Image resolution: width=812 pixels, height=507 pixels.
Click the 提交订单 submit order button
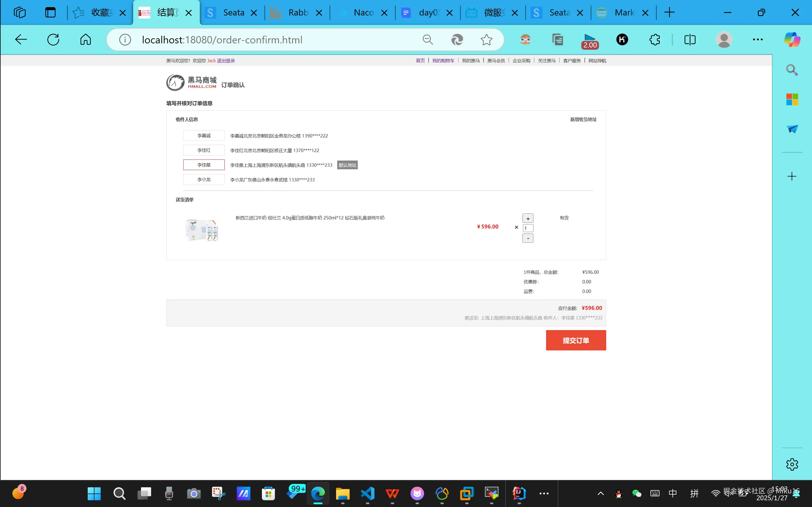(x=576, y=340)
